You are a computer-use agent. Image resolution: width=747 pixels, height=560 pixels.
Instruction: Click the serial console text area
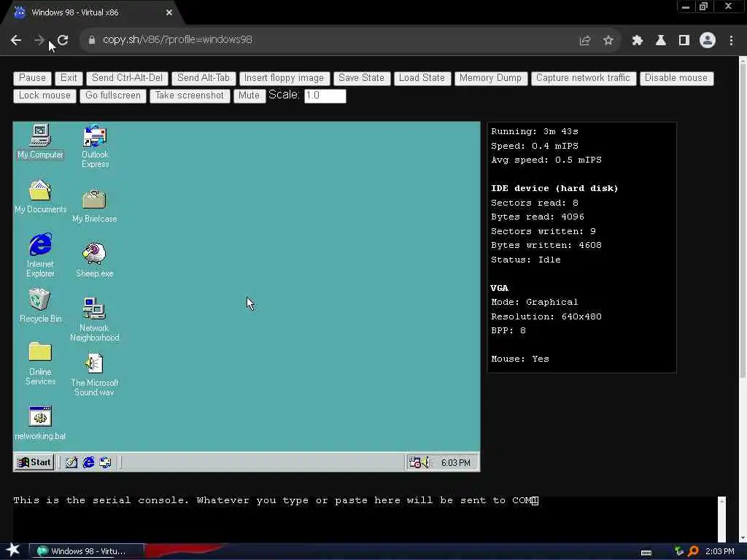(x=365, y=519)
